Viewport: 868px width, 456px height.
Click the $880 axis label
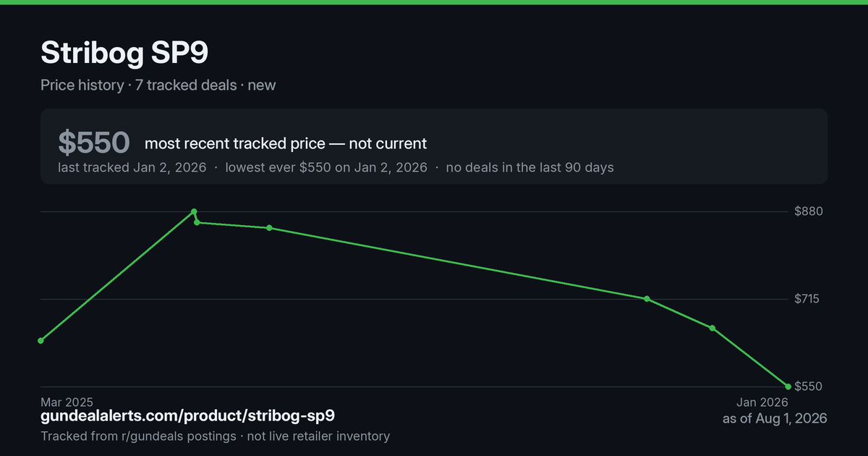click(x=809, y=211)
